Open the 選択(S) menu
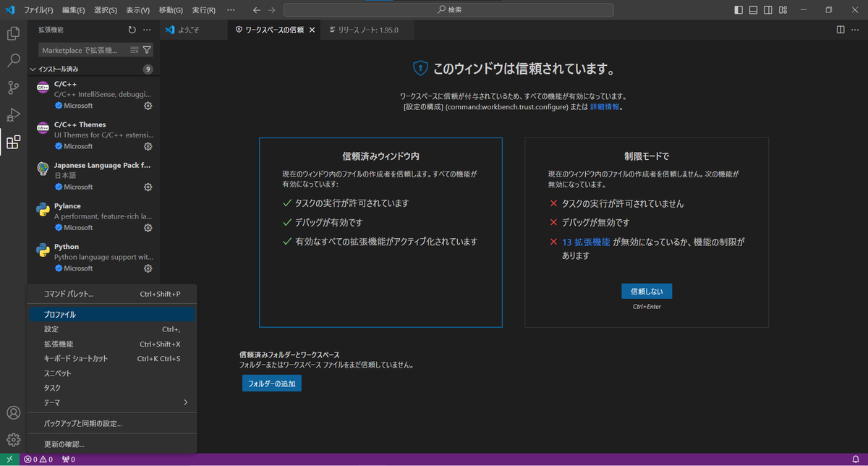Viewport: 868px width, 466px height. pos(106,10)
